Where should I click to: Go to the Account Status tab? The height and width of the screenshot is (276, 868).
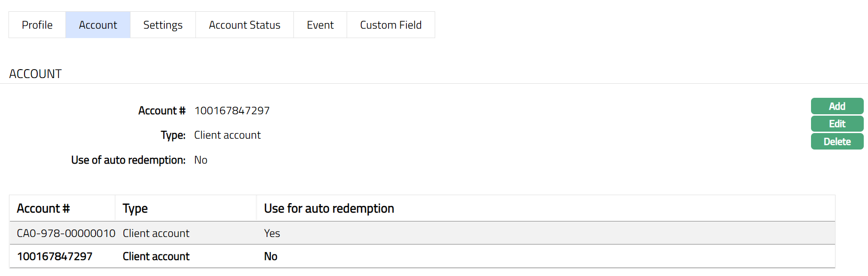click(x=244, y=25)
